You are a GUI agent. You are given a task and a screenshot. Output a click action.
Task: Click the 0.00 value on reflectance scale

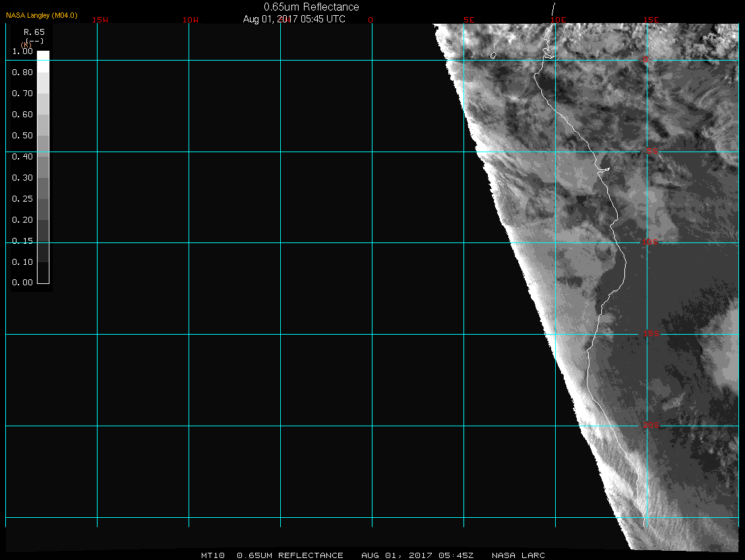[x=22, y=283]
